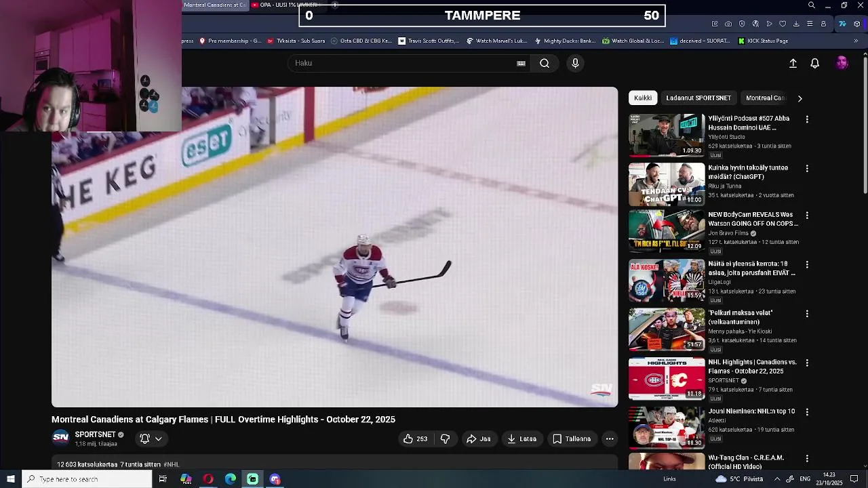Switch to the Montreal Canadiens browser tab
Viewport: 868px width, 488px height.
click(x=214, y=5)
